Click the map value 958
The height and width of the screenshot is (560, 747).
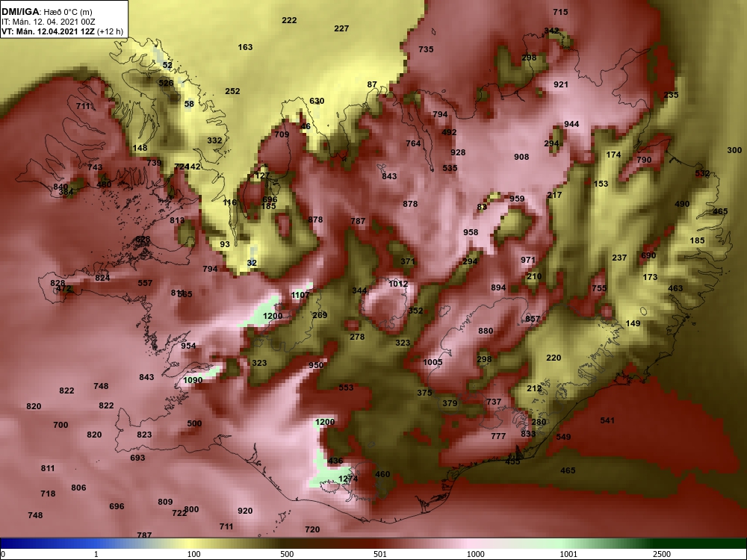pos(471,232)
